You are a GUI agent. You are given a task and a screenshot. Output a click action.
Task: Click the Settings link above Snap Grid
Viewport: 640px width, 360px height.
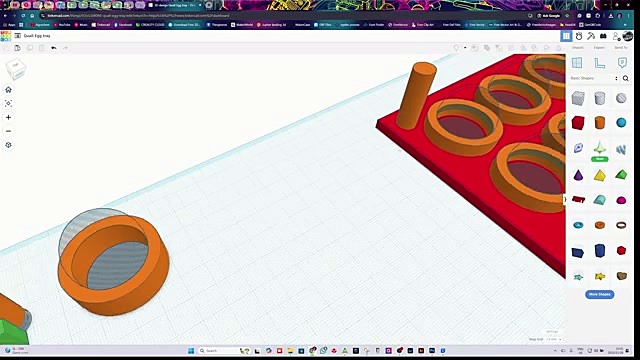(552, 331)
